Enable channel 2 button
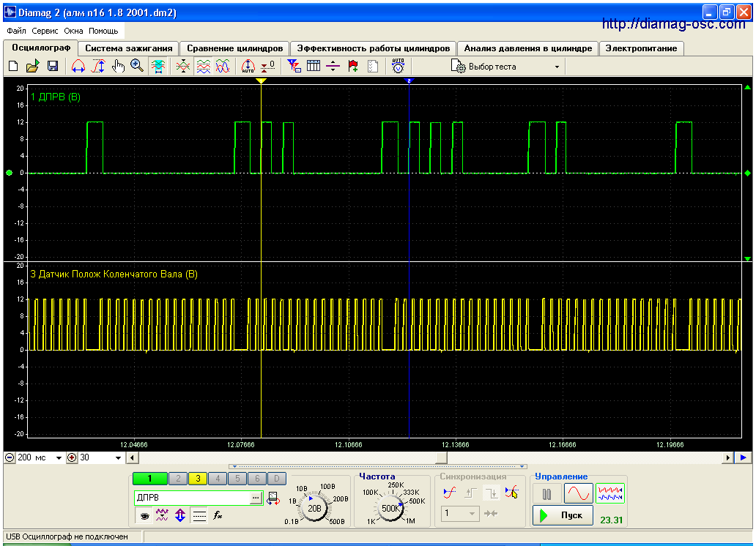 click(x=179, y=479)
